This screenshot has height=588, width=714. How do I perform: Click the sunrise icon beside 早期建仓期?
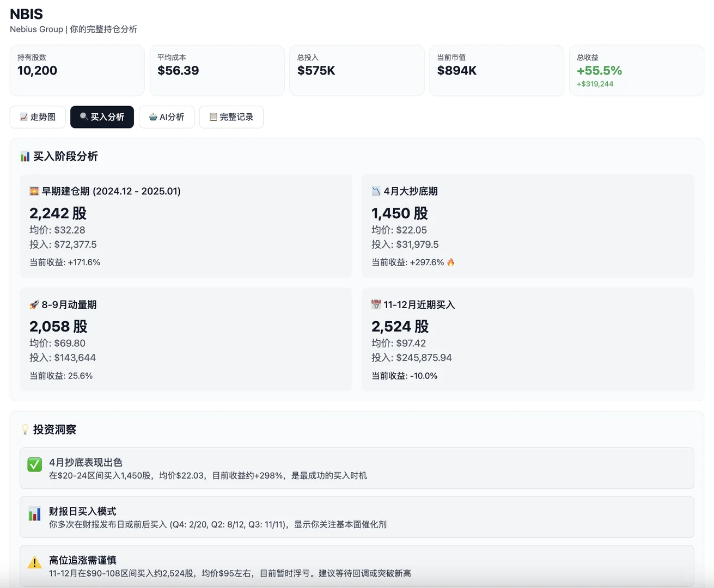[34, 191]
